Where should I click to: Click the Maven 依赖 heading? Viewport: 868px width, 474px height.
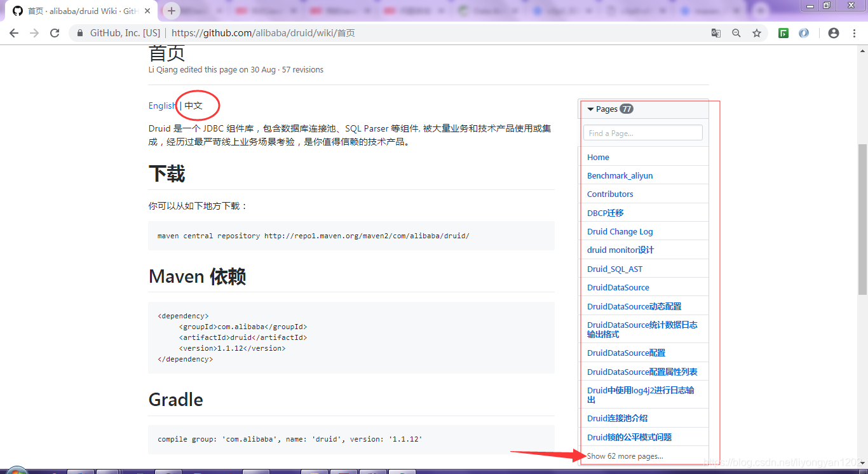pyautogui.click(x=197, y=276)
